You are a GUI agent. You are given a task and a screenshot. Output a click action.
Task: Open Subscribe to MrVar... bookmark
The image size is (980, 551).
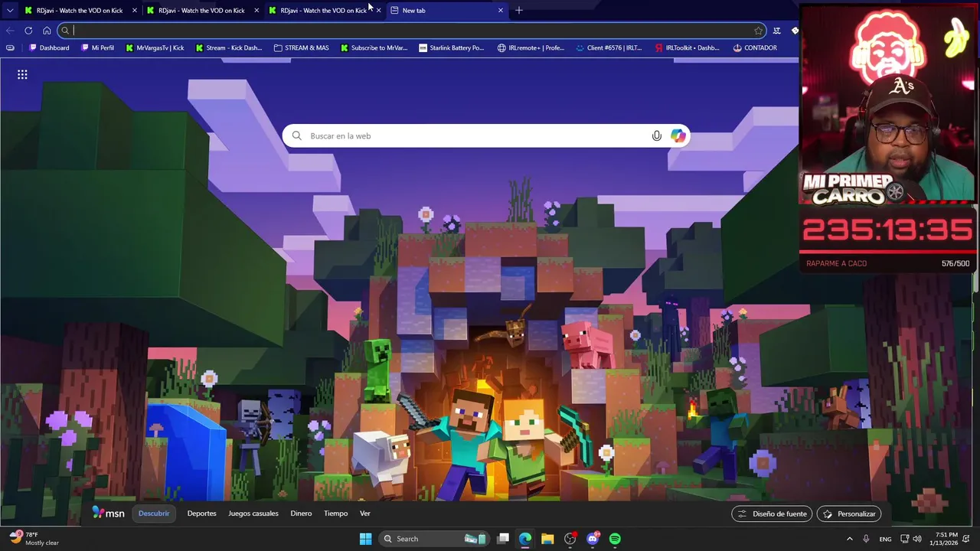tap(374, 47)
